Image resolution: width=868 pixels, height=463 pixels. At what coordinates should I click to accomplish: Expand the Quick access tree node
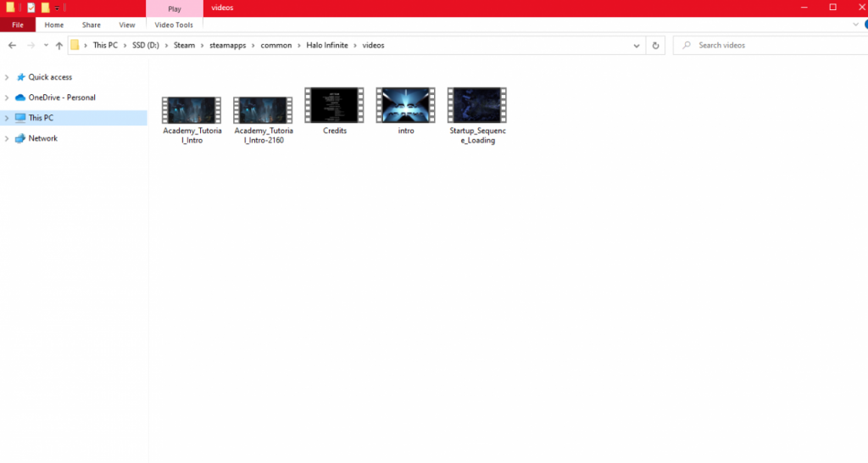[x=7, y=77]
